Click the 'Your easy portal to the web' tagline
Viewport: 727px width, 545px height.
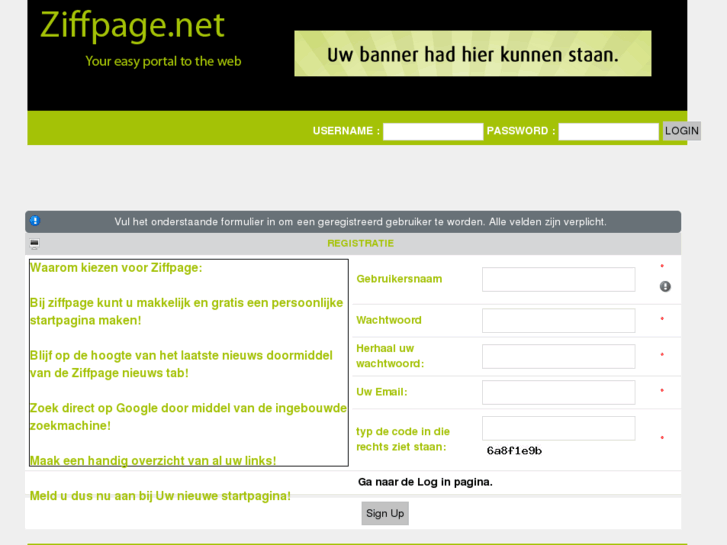click(x=163, y=61)
